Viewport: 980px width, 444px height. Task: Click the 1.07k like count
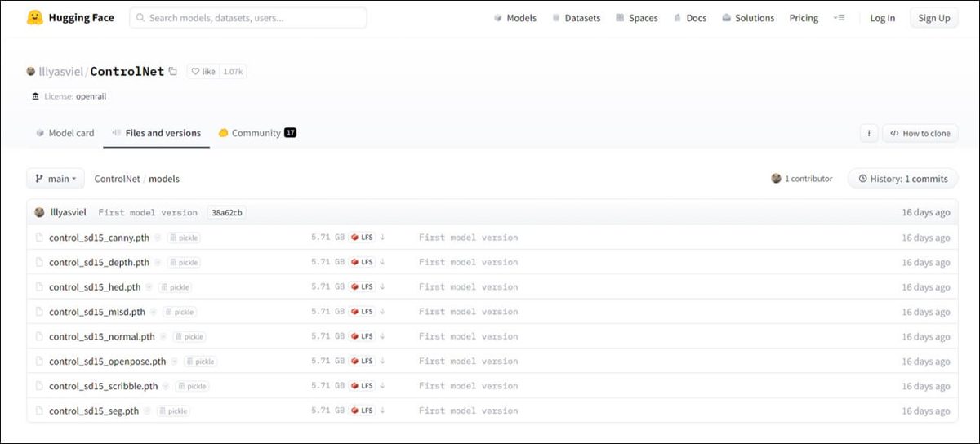click(233, 72)
